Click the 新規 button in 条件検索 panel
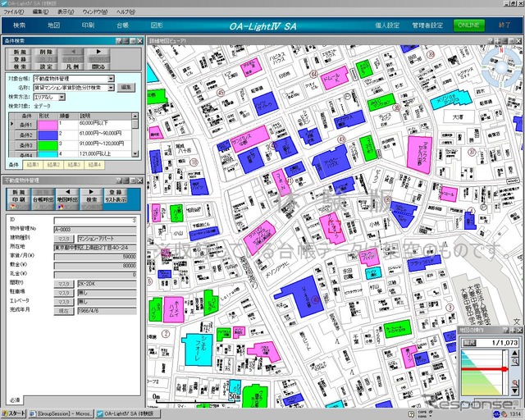 [20, 52]
